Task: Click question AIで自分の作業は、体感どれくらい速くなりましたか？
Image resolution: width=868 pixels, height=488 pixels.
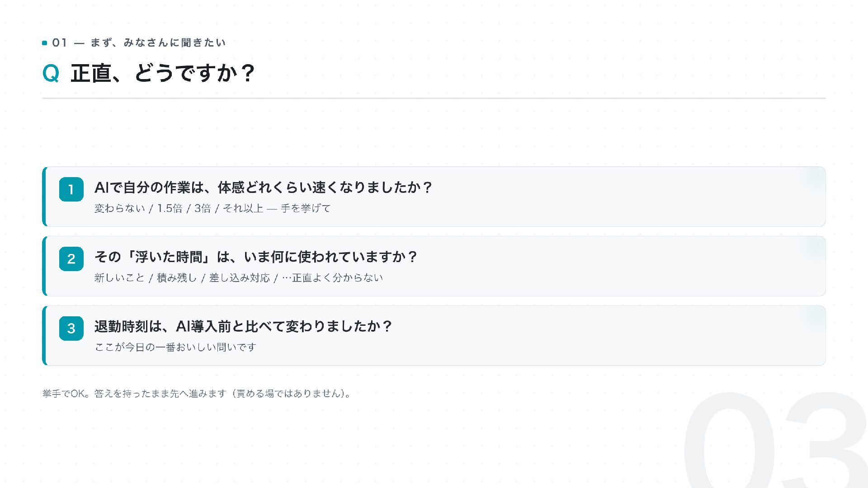Action: pos(264,187)
